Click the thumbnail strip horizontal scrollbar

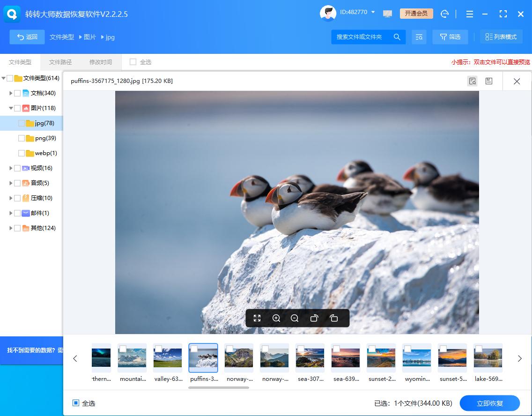219,387
